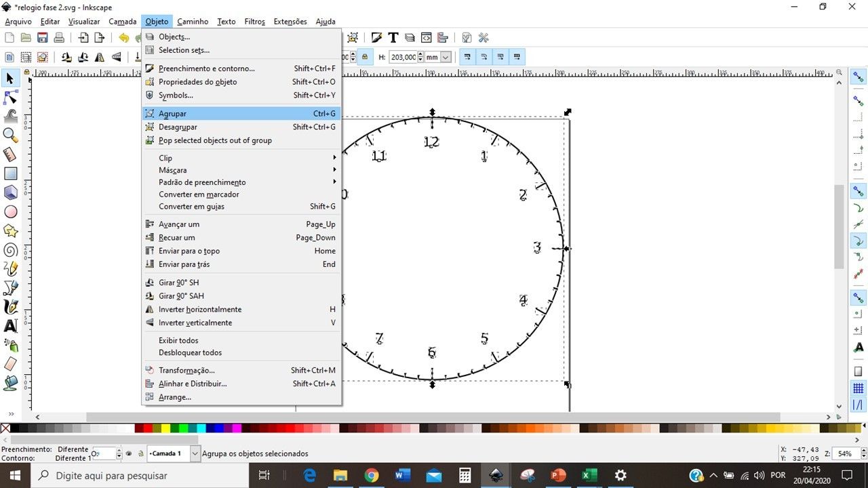This screenshot has width=868, height=488.
Task: Select the Measure ruler tool
Action: pos(10,155)
